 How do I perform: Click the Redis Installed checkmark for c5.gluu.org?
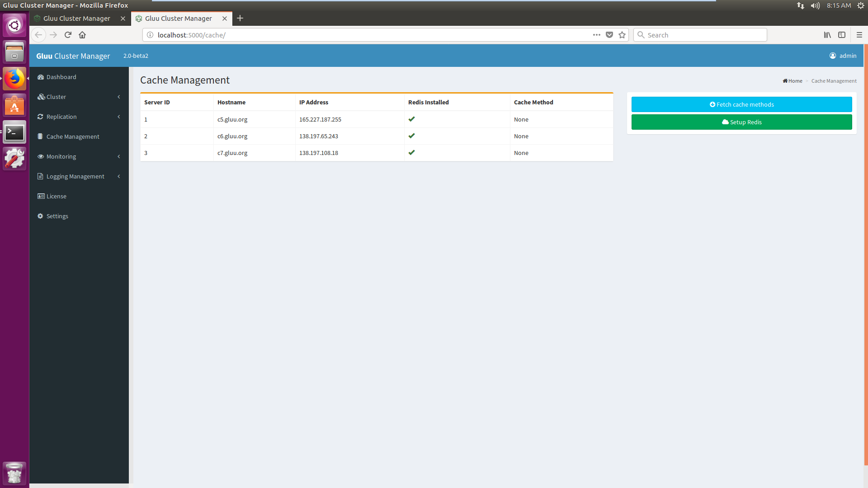click(x=412, y=118)
